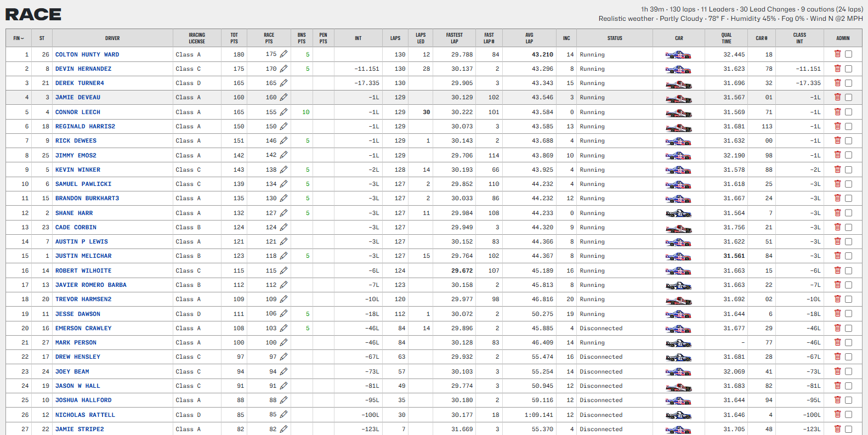The image size is (868, 435).
Task: Open Justin Melichar's driver profile
Action: pos(83,256)
